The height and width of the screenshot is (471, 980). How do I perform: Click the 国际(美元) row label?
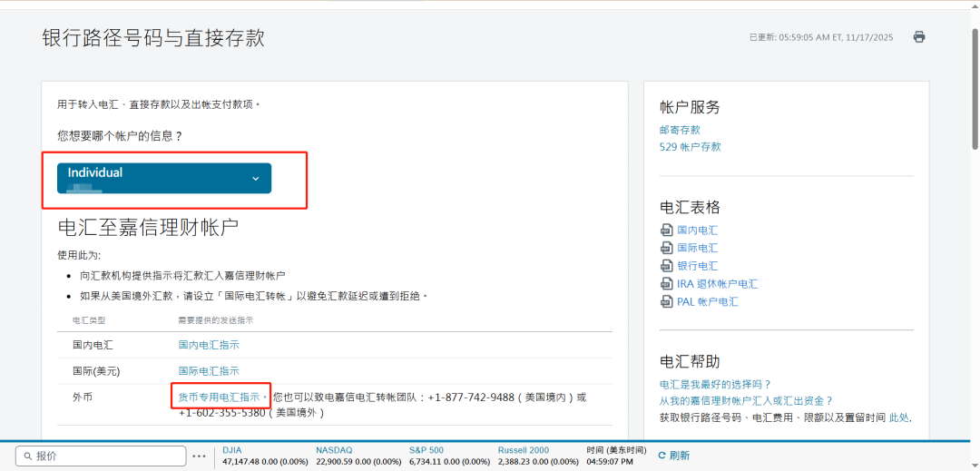tap(95, 371)
